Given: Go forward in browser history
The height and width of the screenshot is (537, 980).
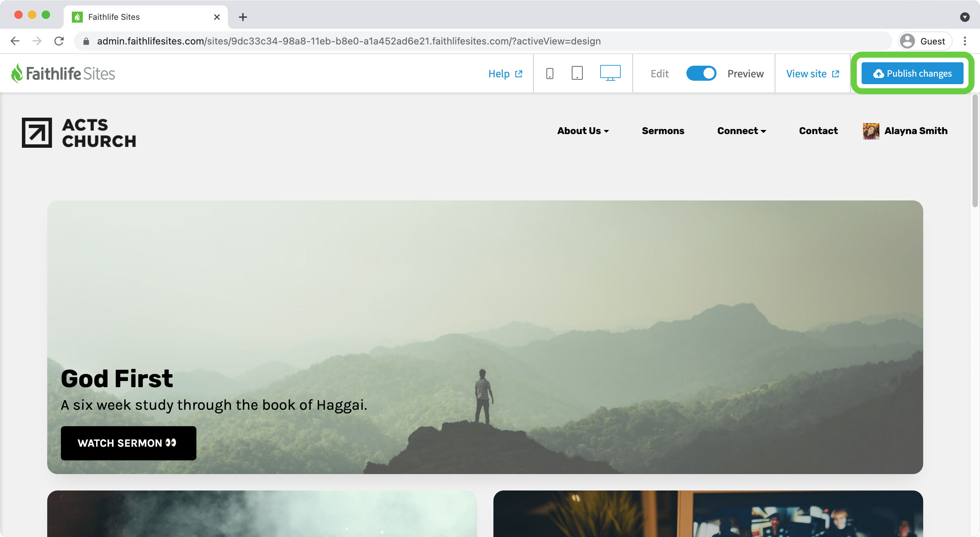Looking at the screenshot, I should click(37, 41).
